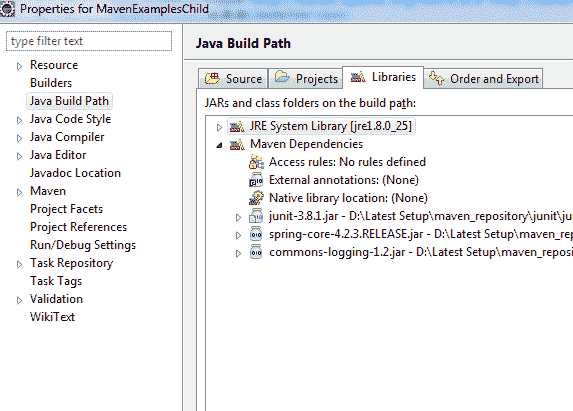Open the Project References page
This screenshot has width=573, height=411.
78,227
